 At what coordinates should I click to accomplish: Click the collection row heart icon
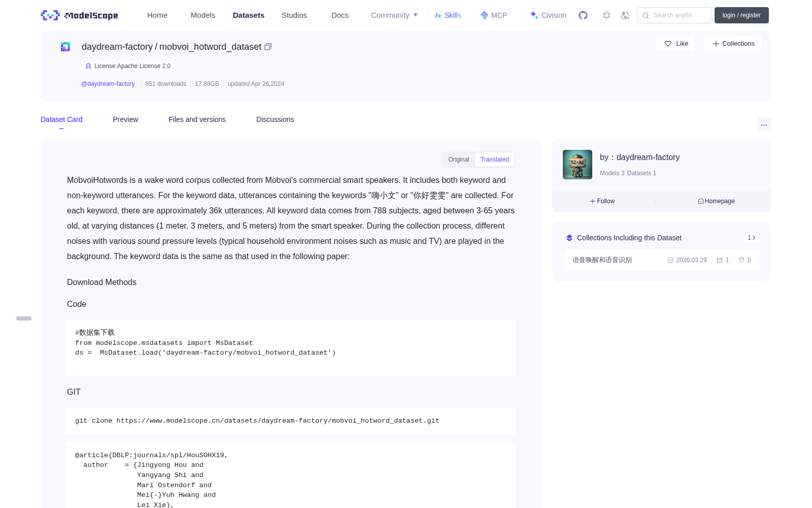tap(741, 260)
